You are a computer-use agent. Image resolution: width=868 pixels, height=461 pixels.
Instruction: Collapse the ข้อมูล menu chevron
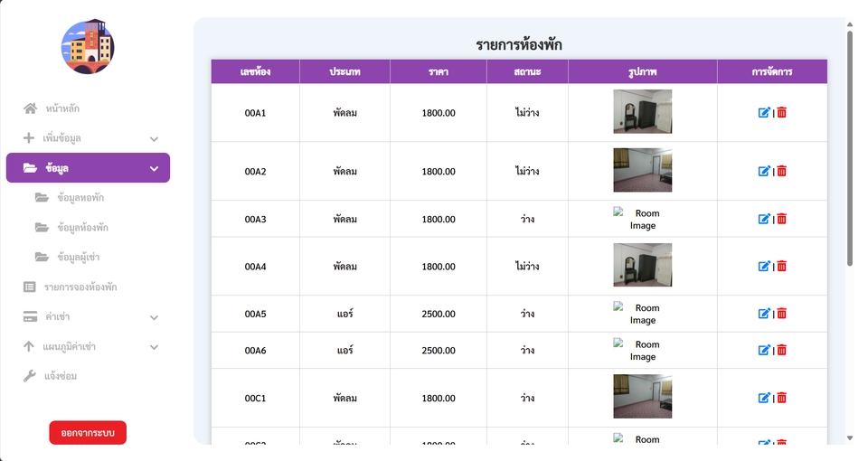click(x=154, y=169)
